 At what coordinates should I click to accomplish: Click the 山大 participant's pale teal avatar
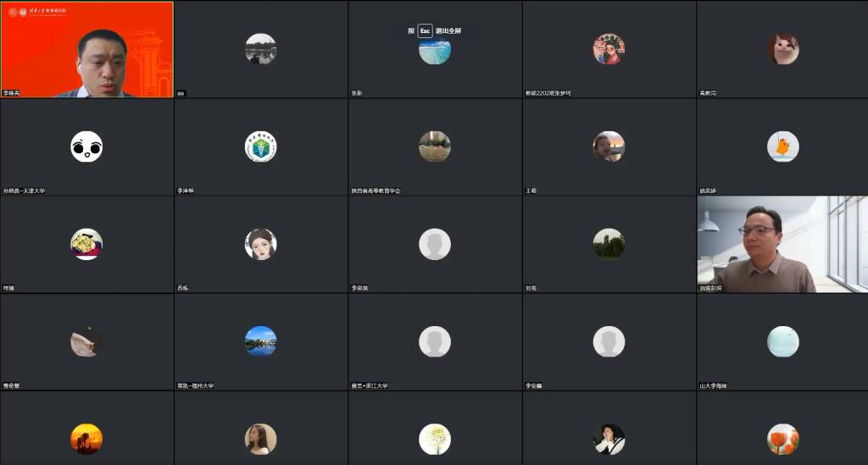coord(782,341)
